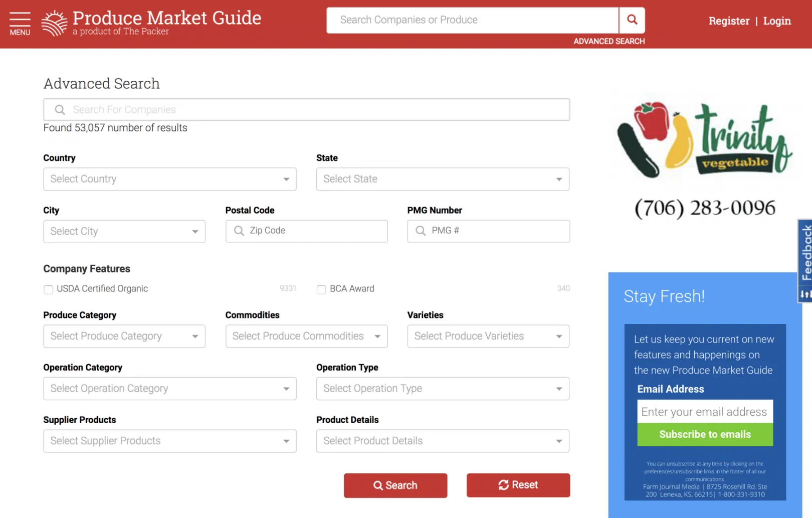
Task: Click the Trinity vegetable advertisement image
Action: pos(705,139)
